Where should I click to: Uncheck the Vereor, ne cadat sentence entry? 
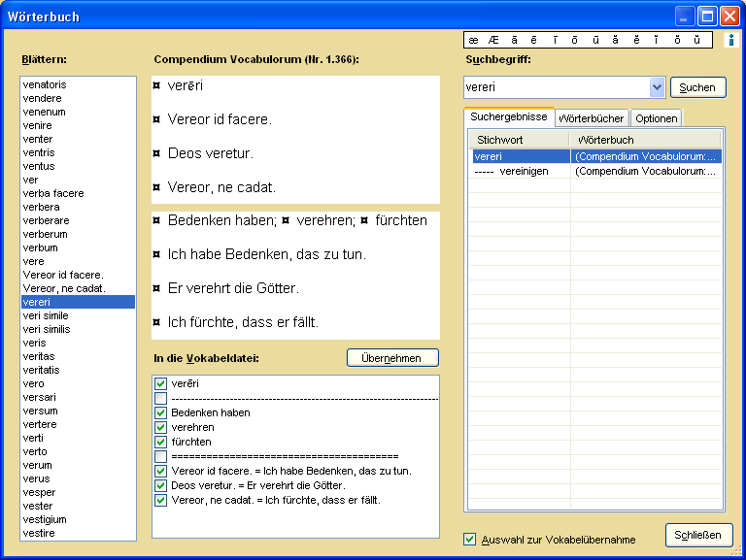pyautogui.click(x=161, y=501)
